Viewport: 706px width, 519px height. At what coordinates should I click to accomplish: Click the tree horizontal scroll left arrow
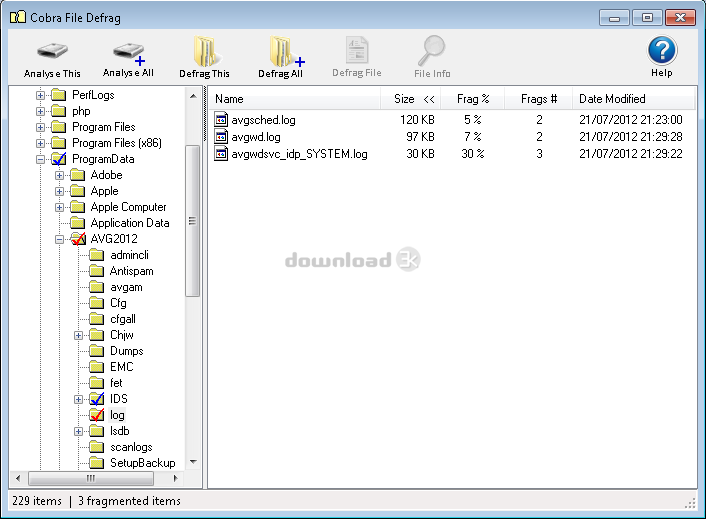point(18,478)
